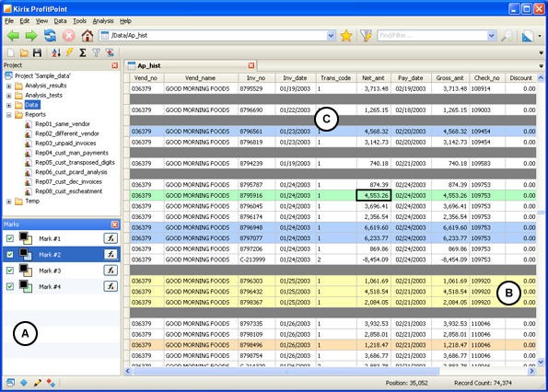Go back with the green left arrow

[13, 35]
